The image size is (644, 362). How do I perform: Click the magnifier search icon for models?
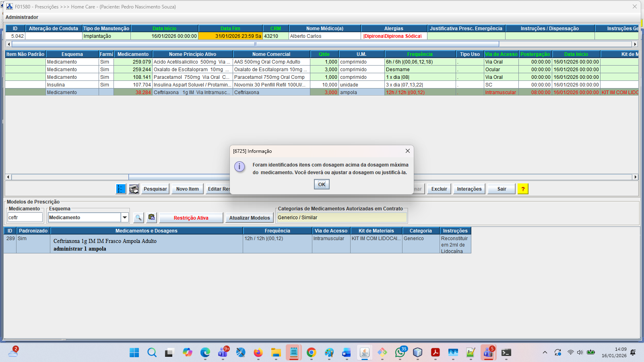pos(138,218)
